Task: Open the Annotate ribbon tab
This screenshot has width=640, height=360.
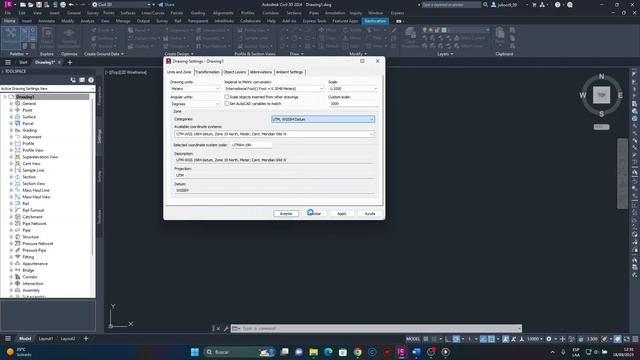Action: (46, 21)
